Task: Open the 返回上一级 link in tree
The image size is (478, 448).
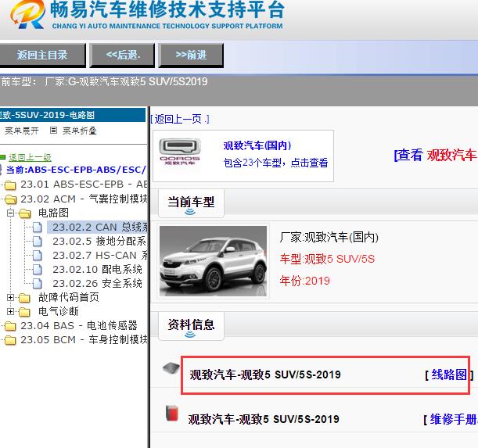Action: (x=30, y=157)
